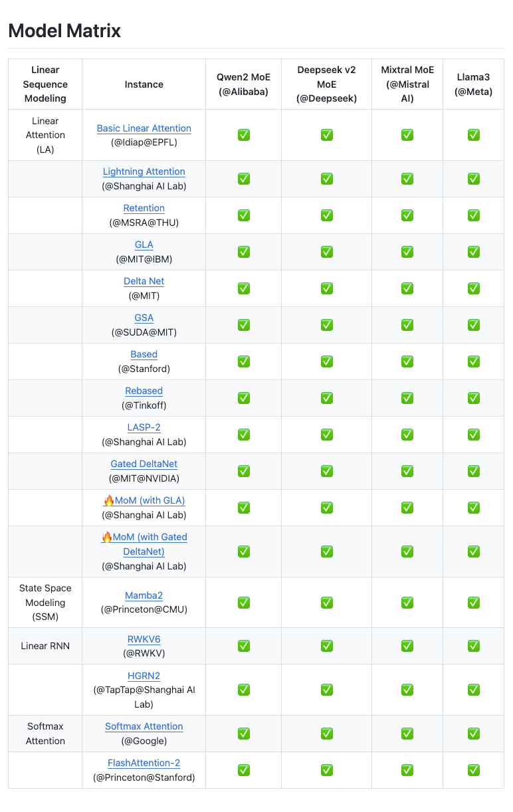
Task: Follow the Softmax Attention link
Action: point(144,726)
